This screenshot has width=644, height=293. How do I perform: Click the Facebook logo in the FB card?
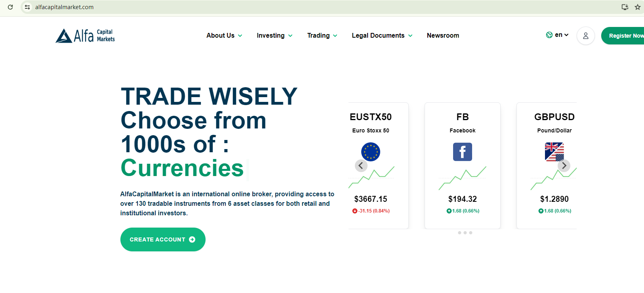pos(462,152)
